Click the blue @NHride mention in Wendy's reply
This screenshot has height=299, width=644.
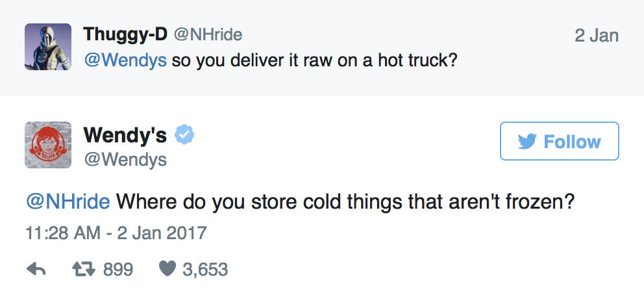[x=68, y=201]
